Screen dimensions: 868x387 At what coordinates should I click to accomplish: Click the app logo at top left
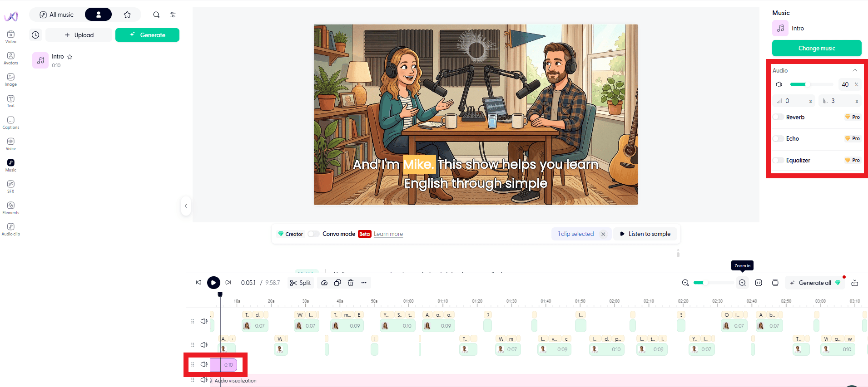(x=11, y=17)
